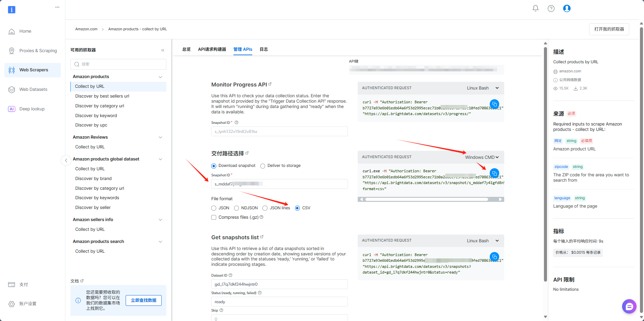Choose JSON file format
The height and width of the screenshot is (321, 644).
coord(214,208)
